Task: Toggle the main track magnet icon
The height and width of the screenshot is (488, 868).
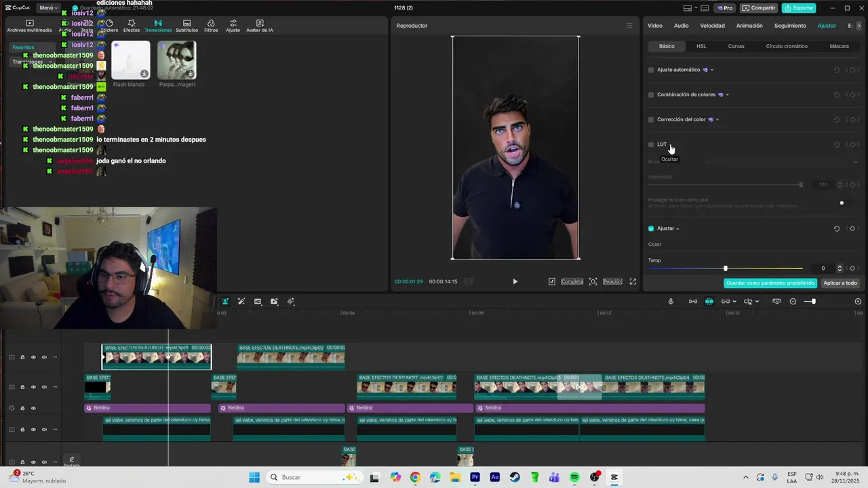Action: point(693,302)
